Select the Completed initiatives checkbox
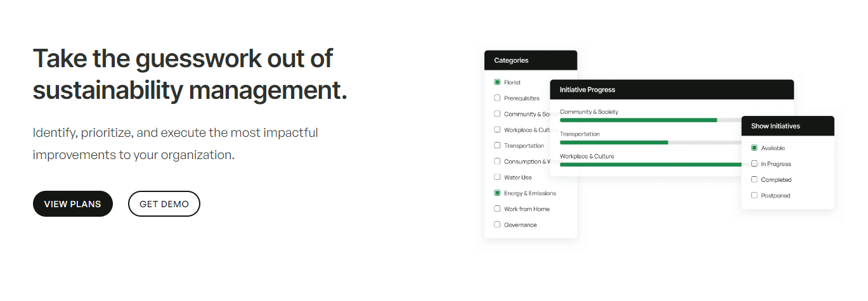This screenshot has height=301, width=868. 754,179
